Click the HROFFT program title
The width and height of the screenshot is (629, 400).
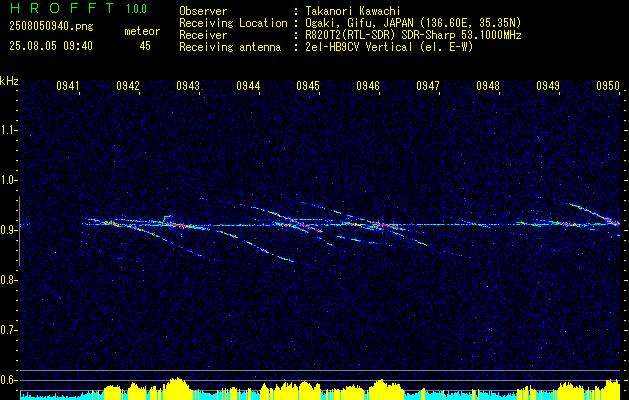point(62,8)
